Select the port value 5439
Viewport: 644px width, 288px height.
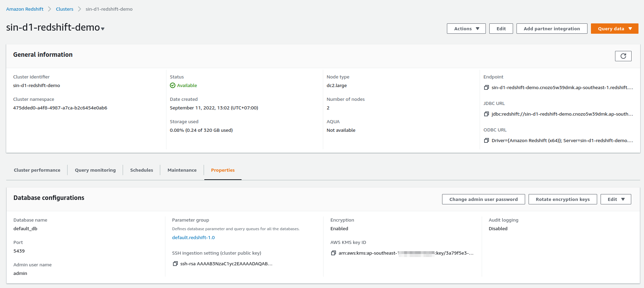(x=19, y=251)
